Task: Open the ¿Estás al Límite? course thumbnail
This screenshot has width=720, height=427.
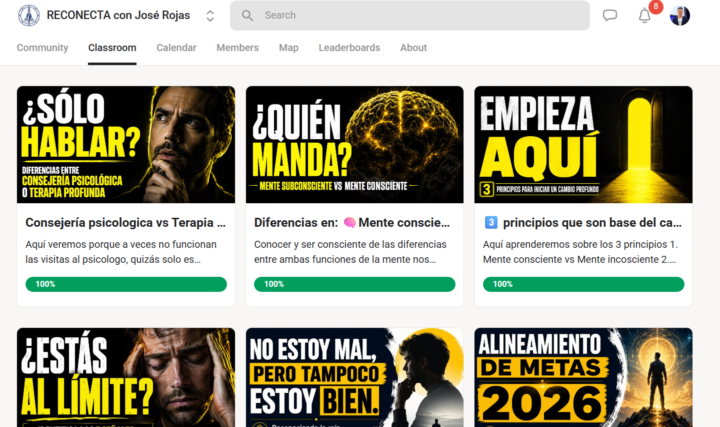Action: coord(126,377)
